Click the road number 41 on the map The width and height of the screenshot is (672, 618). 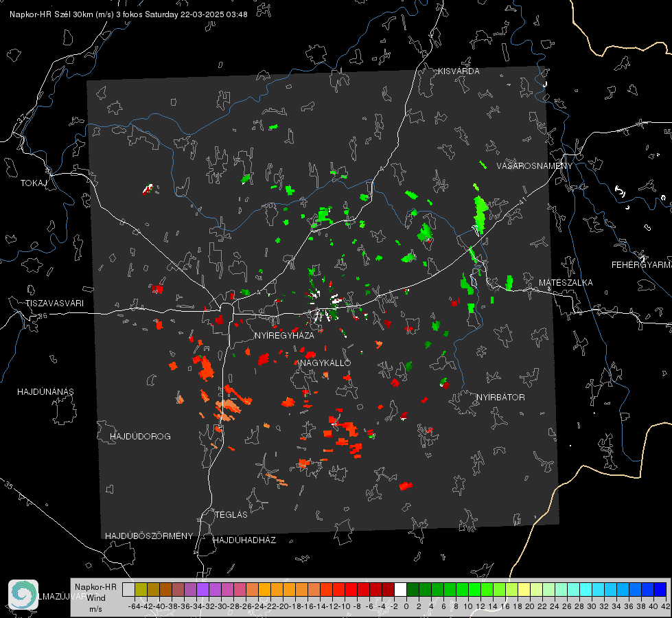coord(522,200)
